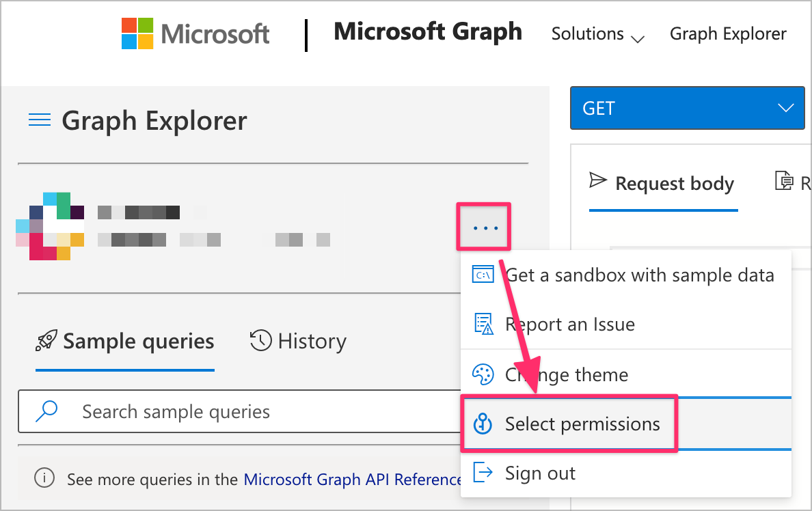
Task: Click the hamburger menu icon beside Graph Explorer
Action: (40, 121)
